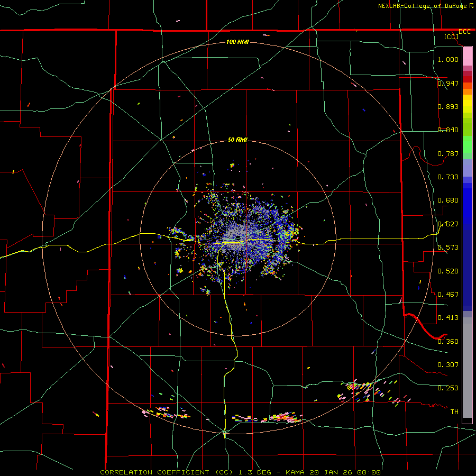Click the 0.893 legend value
476x476 pixels.
click(x=448, y=106)
